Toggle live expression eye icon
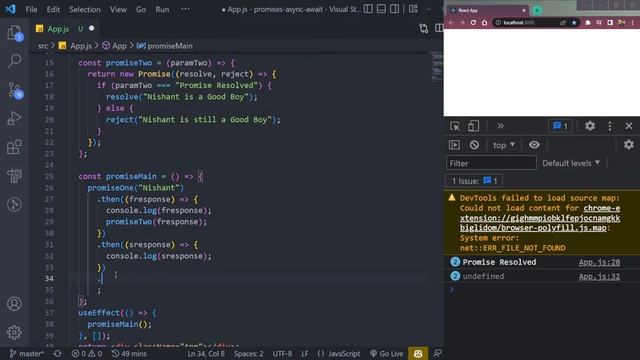The image size is (640, 360). 534,145
